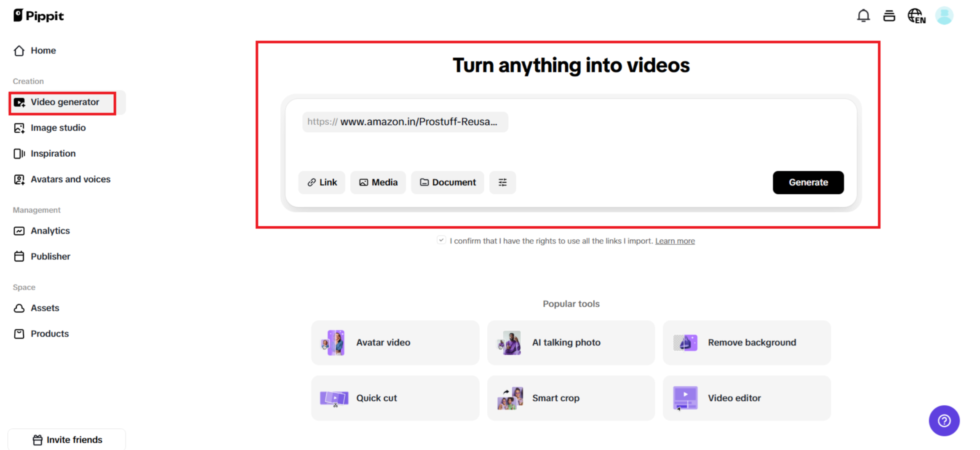980x450 pixels.
Task: Switch to the Media tab
Action: click(x=378, y=182)
